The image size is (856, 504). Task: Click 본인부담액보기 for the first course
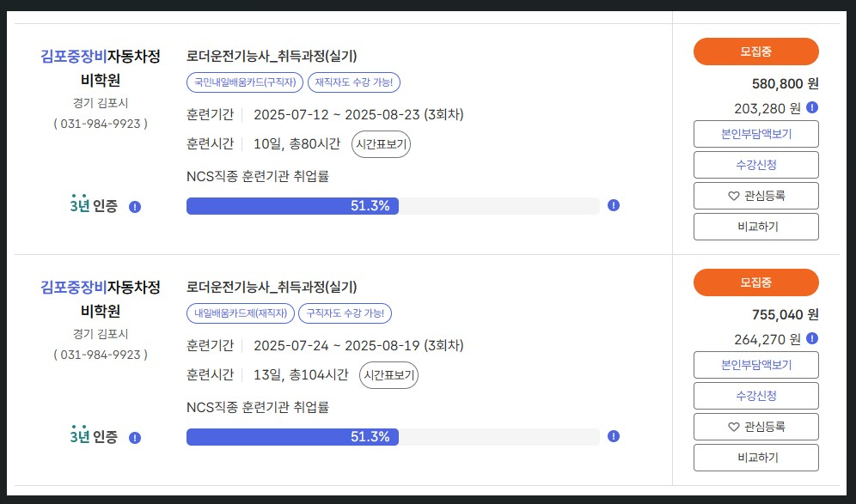click(756, 134)
